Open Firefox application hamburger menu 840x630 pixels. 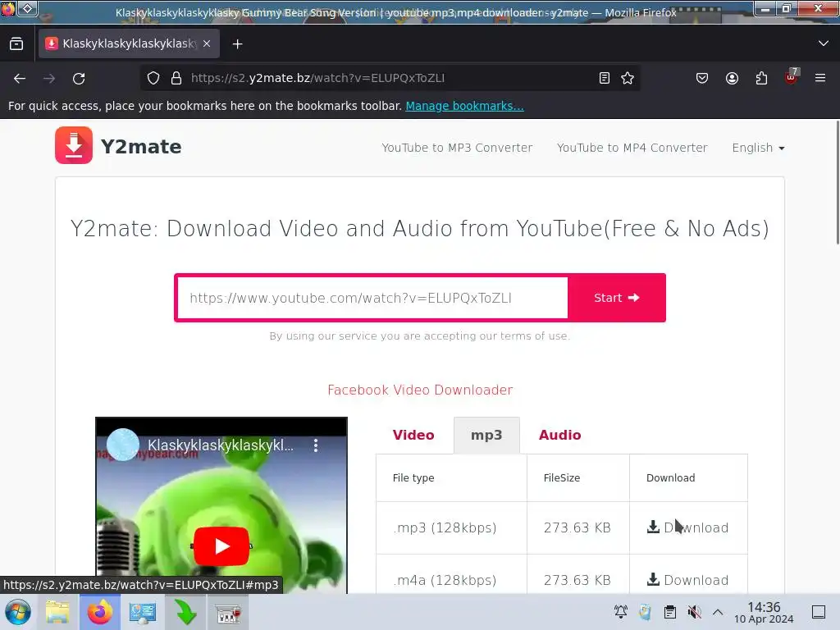click(820, 78)
